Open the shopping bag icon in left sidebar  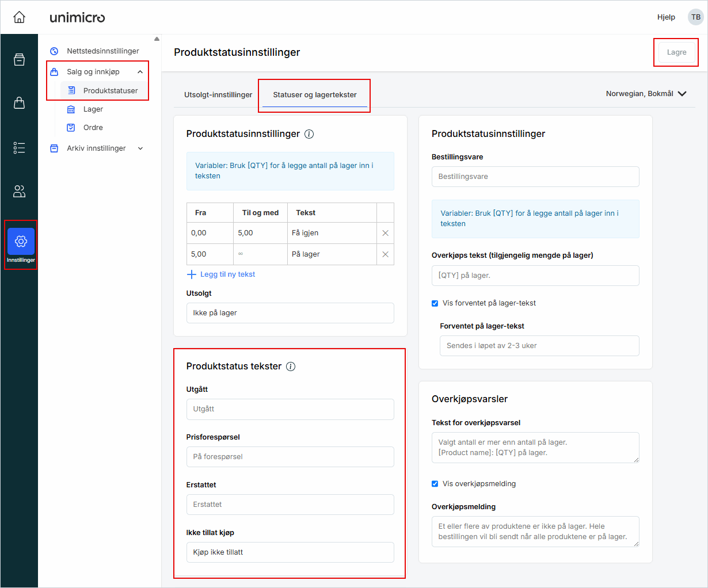[19, 103]
